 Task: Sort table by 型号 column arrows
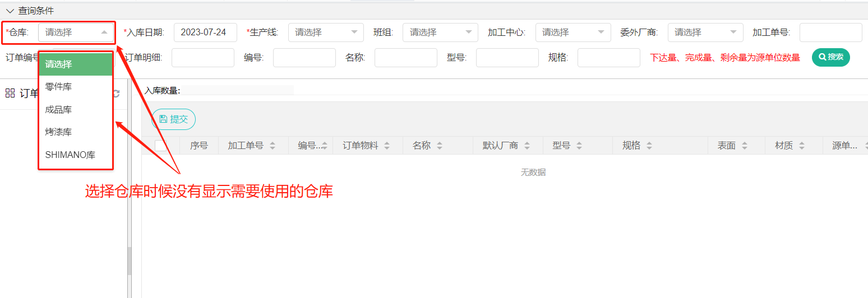(x=580, y=146)
